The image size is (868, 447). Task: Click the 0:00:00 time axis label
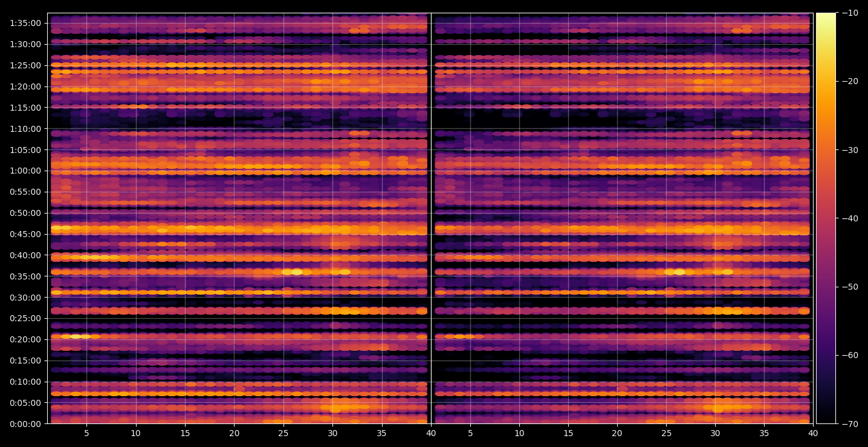click(25, 424)
